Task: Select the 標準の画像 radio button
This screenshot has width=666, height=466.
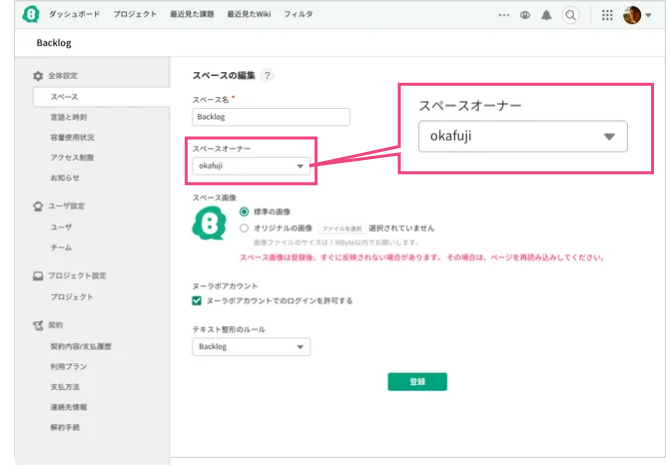Action: pyautogui.click(x=245, y=212)
